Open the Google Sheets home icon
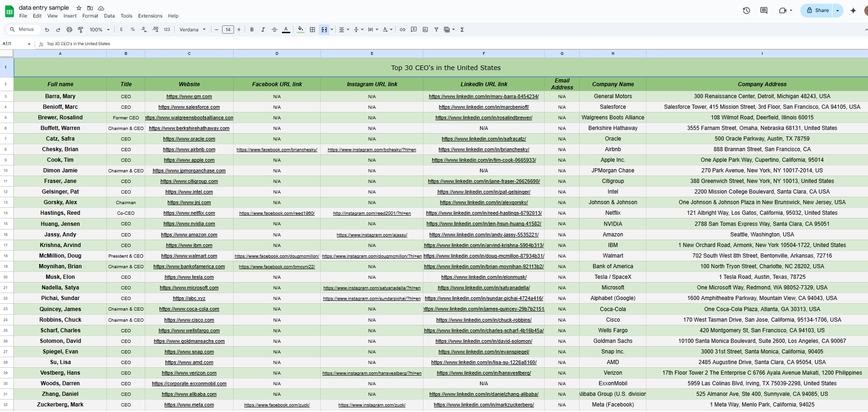The width and height of the screenshot is (868, 412). coord(9,11)
